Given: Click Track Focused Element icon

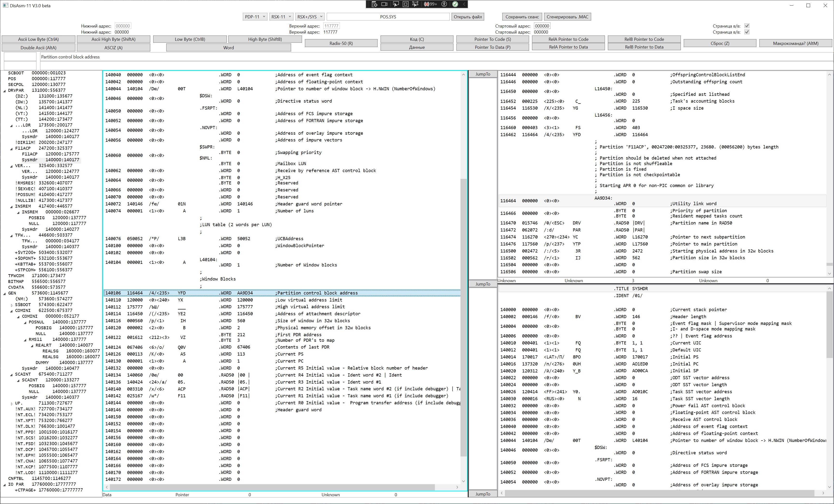Looking at the screenshot, I should click(415, 4).
